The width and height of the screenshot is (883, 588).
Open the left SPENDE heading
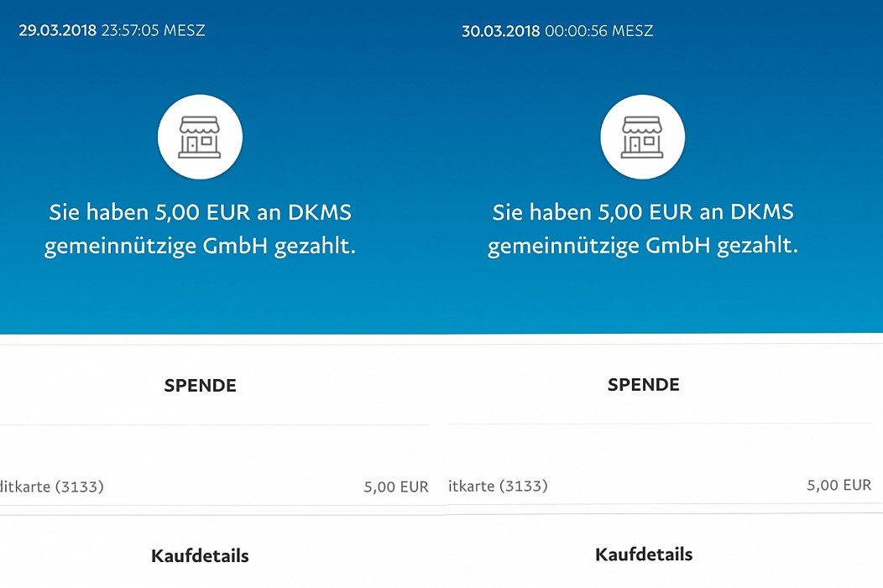(200, 386)
